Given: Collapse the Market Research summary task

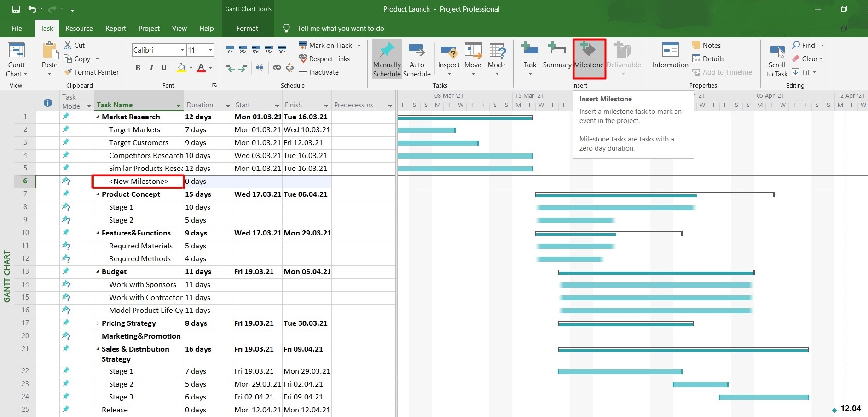Looking at the screenshot, I should [98, 117].
